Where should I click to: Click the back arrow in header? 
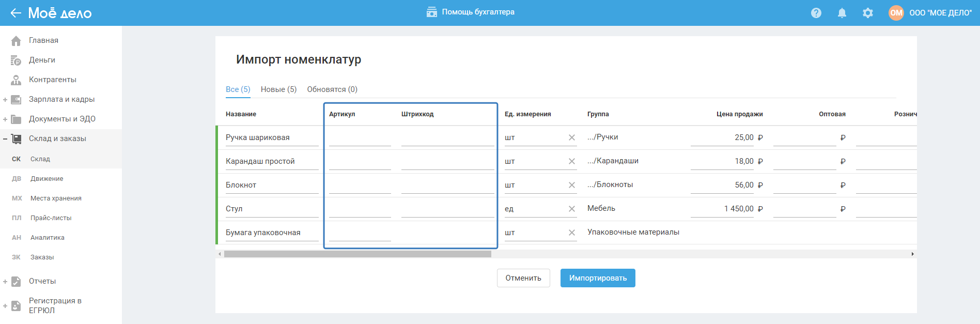[x=15, y=13]
